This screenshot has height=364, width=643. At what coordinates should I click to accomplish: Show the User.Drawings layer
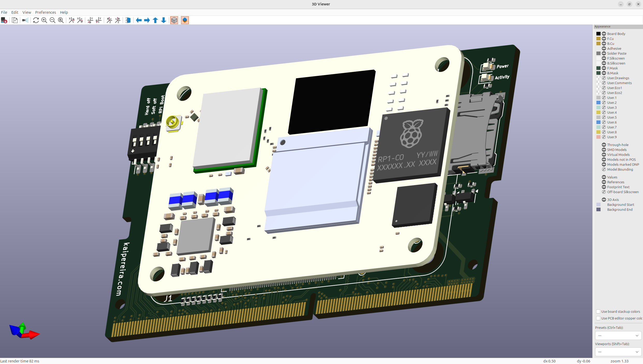pos(604,78)
